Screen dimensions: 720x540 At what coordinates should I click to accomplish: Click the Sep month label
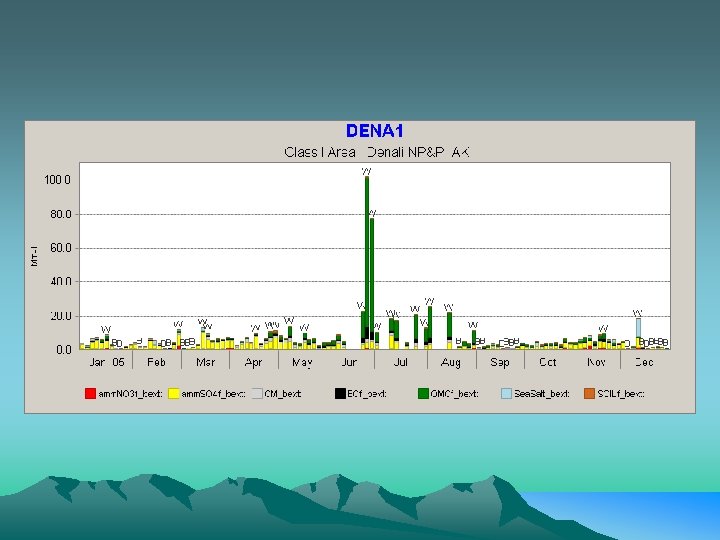[x=500, y=362]
